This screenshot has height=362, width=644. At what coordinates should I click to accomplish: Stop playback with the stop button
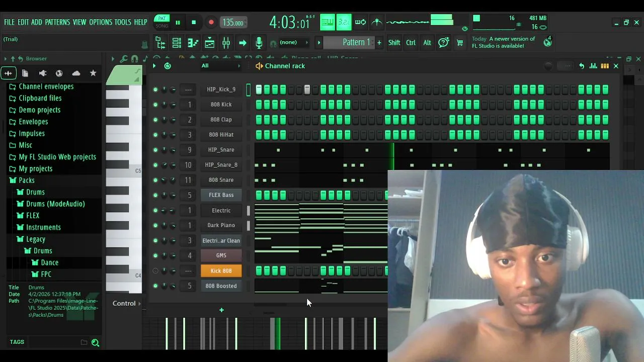pyautogui.click(x=194, y=22)
